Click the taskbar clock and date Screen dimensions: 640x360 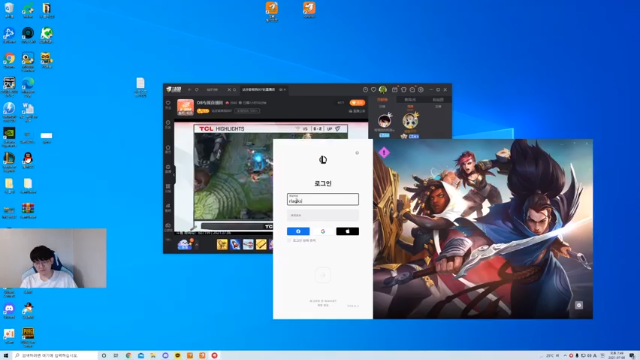click(x=617, y=356)
